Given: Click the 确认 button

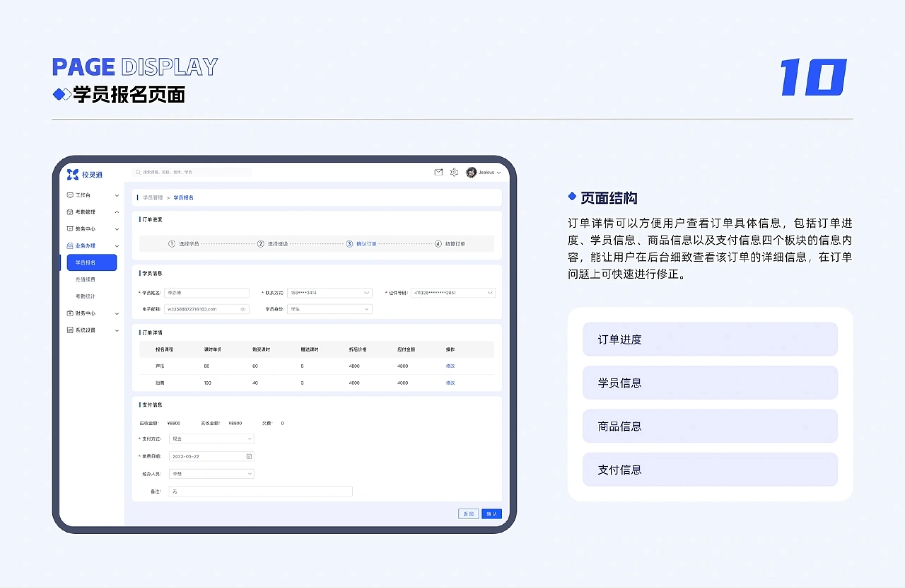Looking at the screenshot, I should point(492,514).
